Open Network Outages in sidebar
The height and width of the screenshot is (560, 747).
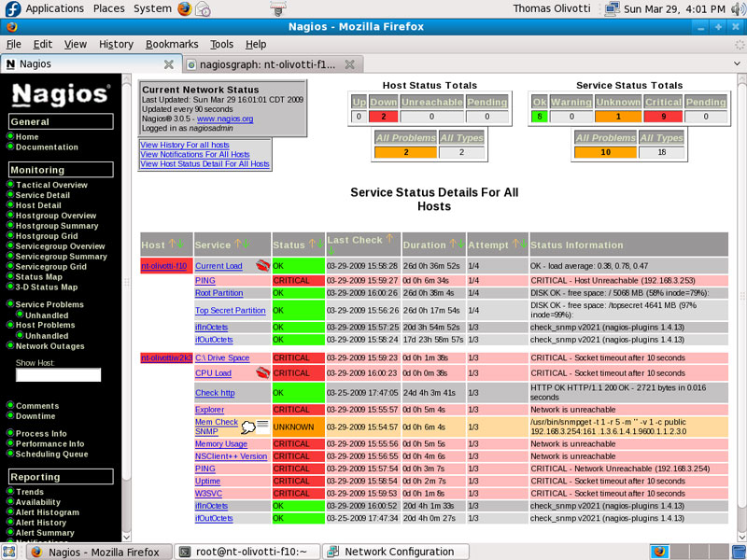pos(50,346)
